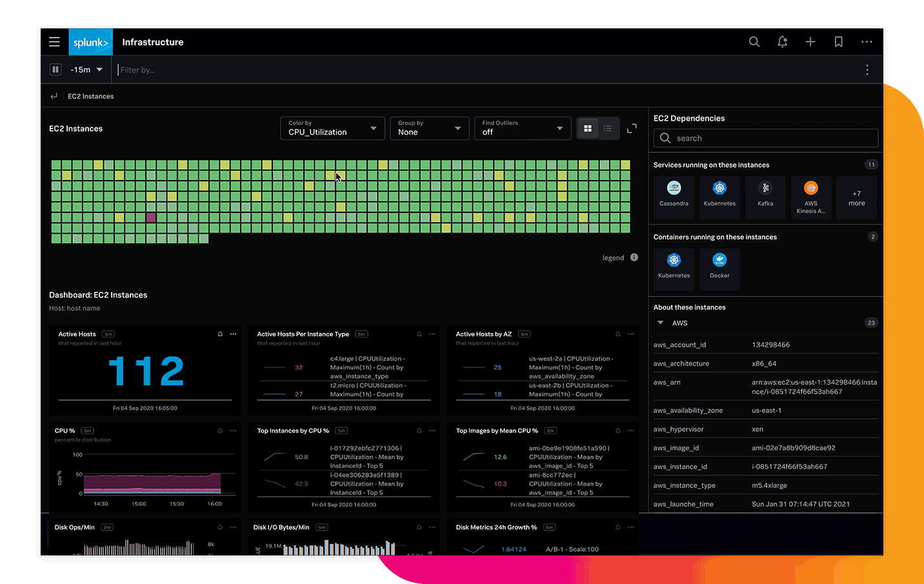Image resolution: width=924 pixels, height=584 pixels.
Task: Select the Cassandra service tile
Action: coord(674,197)
